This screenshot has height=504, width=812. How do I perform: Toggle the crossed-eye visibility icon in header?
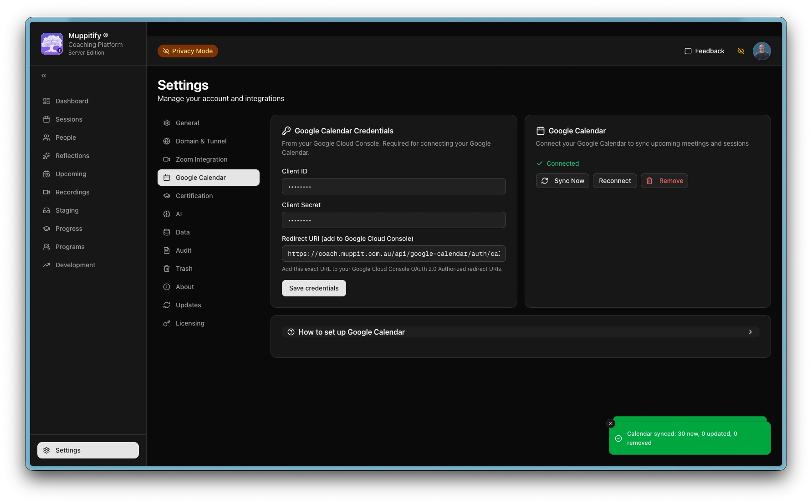point(741,51)
